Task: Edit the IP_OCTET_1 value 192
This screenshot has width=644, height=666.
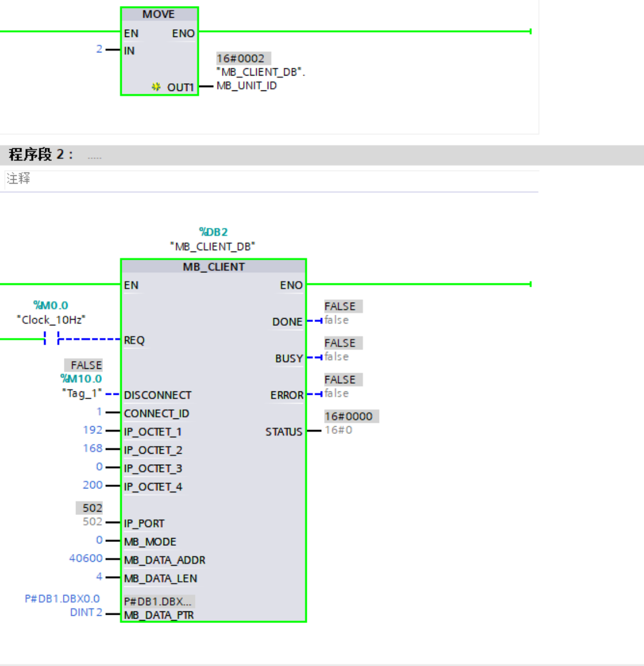Action: click(x=93, y=430)
